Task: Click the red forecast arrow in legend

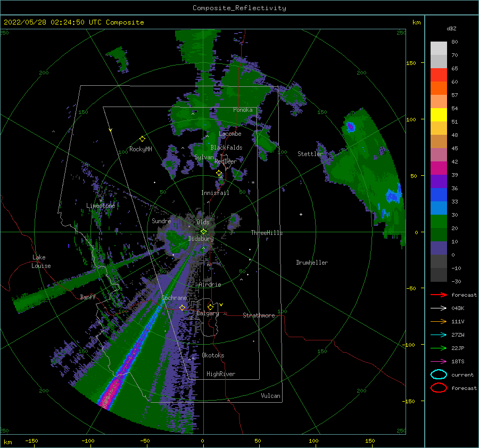Action: [x=439, y=295]
